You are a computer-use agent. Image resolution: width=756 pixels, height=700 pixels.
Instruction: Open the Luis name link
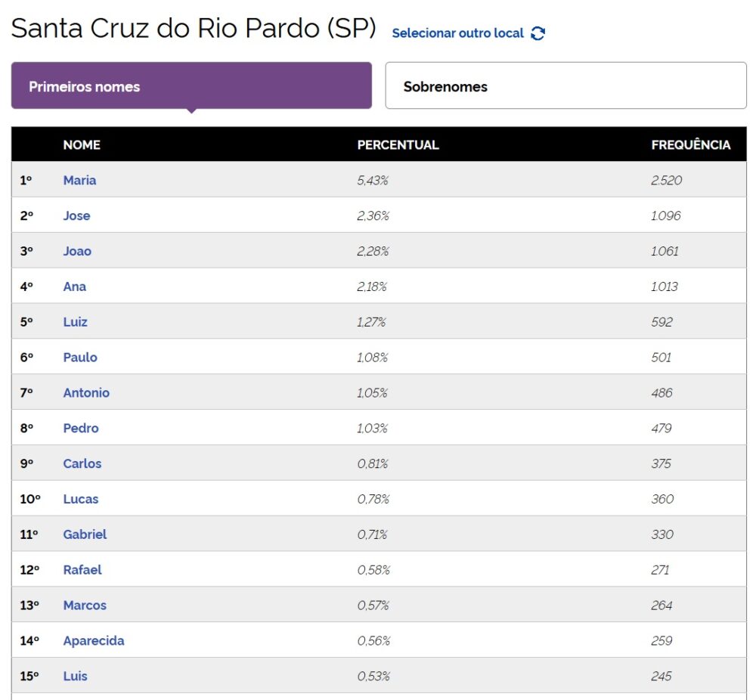[x=75, y=677]
